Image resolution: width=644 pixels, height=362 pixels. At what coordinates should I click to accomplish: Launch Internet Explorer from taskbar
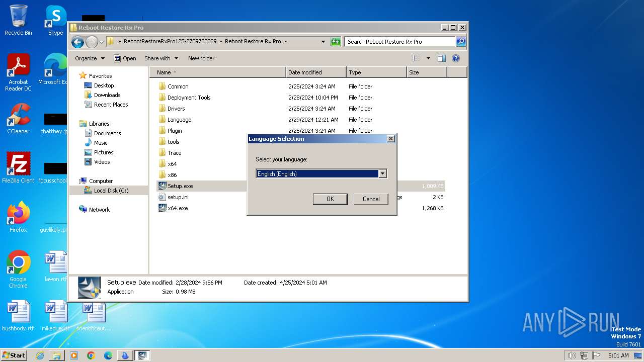40,355
